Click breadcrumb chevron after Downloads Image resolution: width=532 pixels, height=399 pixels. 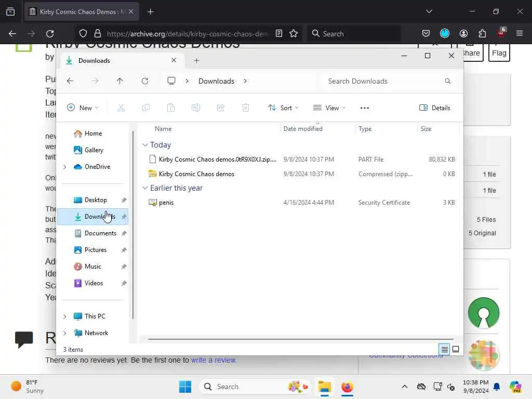pos(245,81)
